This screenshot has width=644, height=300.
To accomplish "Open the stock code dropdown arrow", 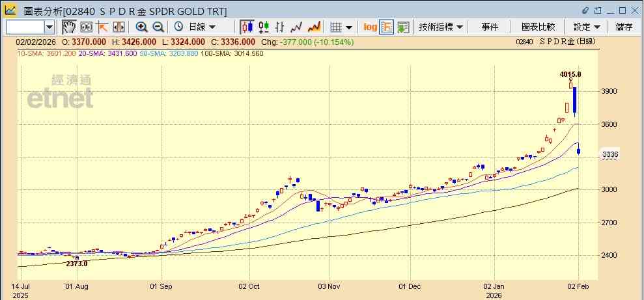I will [x=49, y=27].
